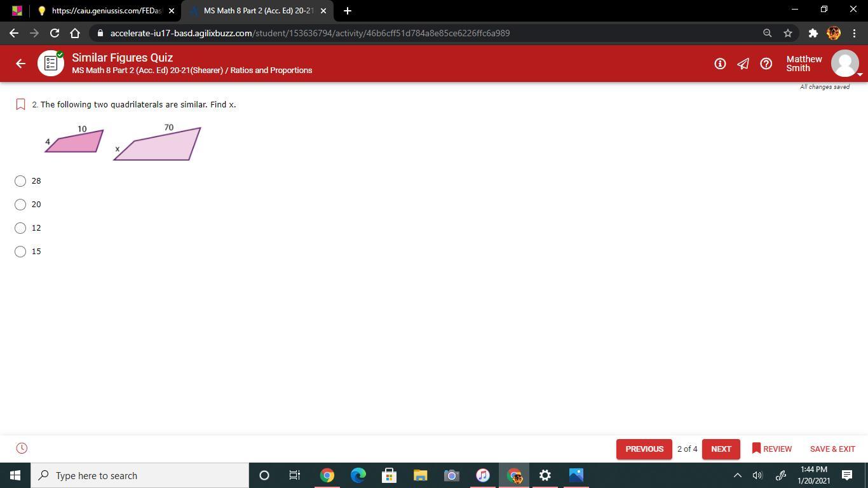Show the timer clock icon at bottom
The width and height of the screenshot is (868, 488).
[22, 449]
